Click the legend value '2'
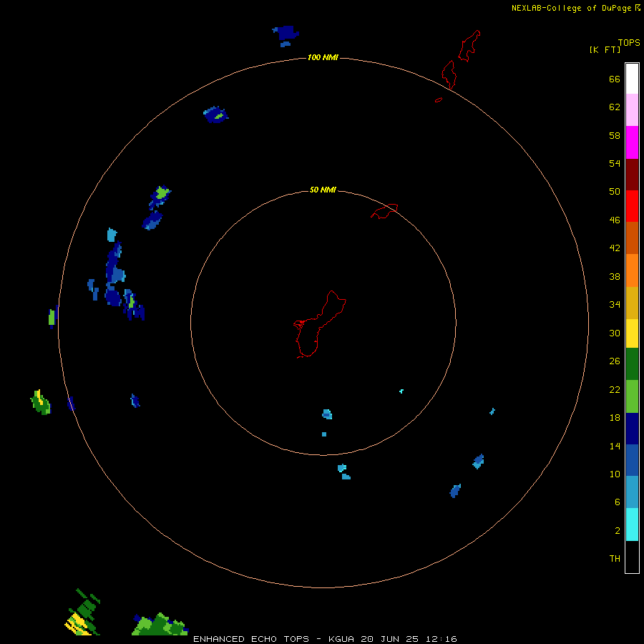Screen dimensions: 644x644 click(x=618, y=531)
